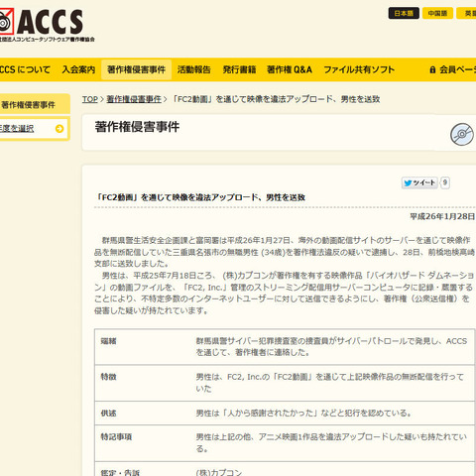
Task: Select the 著作権侵害事件 navigation tab
Action: coord(136,69)
